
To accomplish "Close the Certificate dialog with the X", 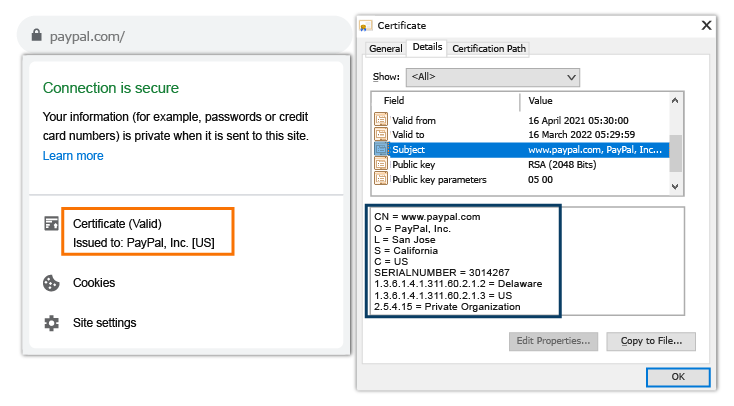I will 706,25.
